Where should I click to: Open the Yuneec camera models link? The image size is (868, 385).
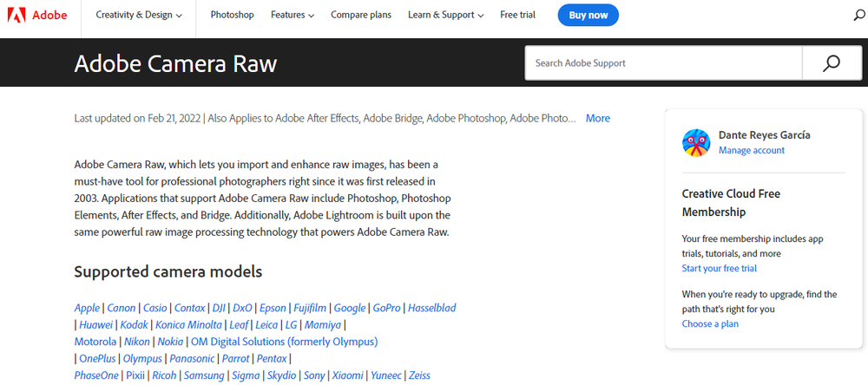[x=386, y=375]
